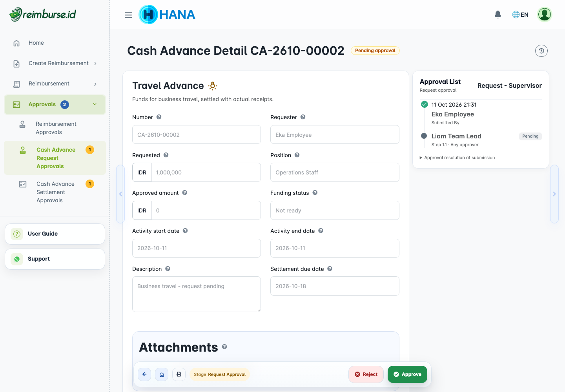565x392 pixels.
Task: Click the help icon beside Requested
Action: tap(166, 155)
